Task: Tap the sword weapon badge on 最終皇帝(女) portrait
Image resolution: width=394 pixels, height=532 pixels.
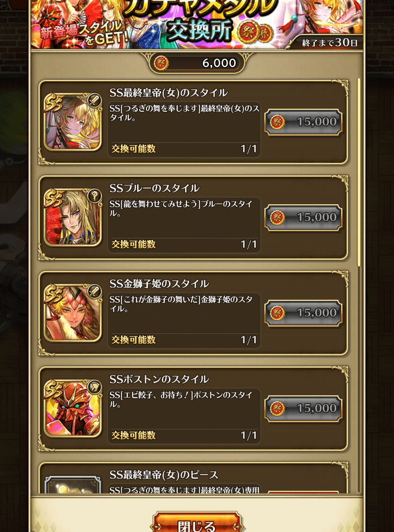Action: point(94,100)
